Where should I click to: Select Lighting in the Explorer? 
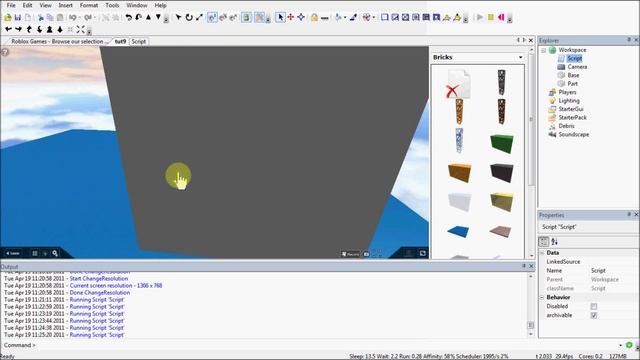(x=569, y=101)
